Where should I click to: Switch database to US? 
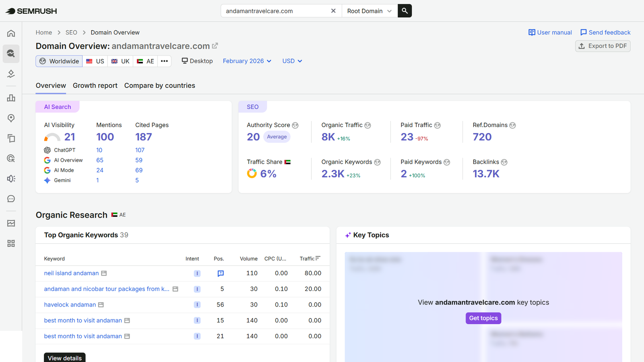coord(95,61)
